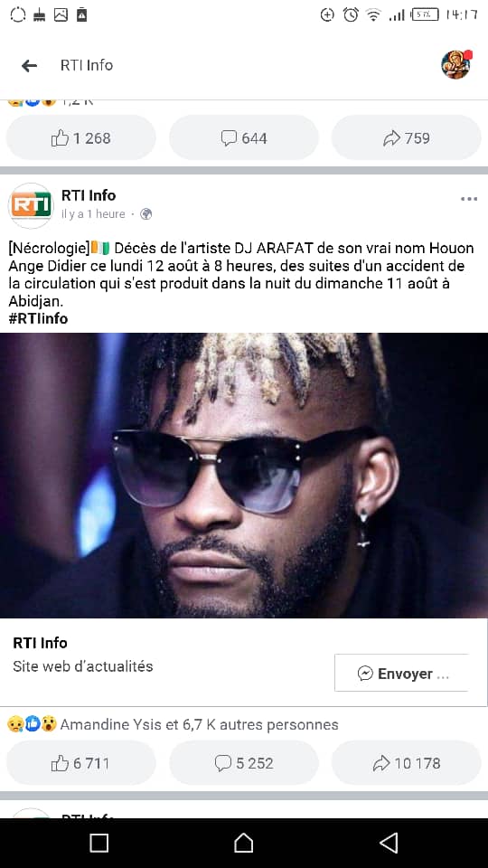Open the #RTIinfo hashtag
The image size is (488, 868).
click(38, 318)
